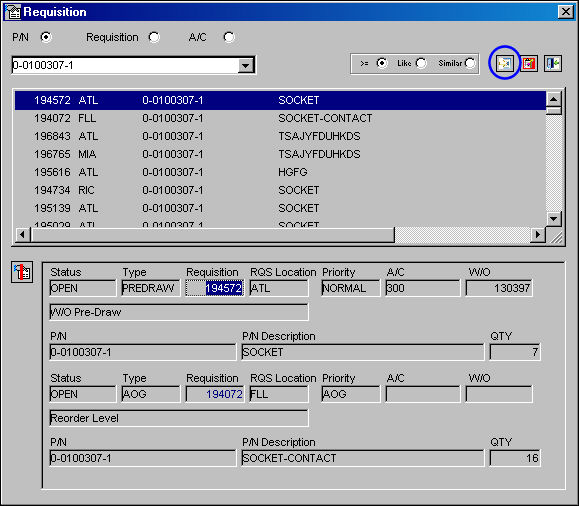The height and width of the screenshot is (506, 579).
Task: Select row 194734 RIC SOCKET
Action: (280, 190)
